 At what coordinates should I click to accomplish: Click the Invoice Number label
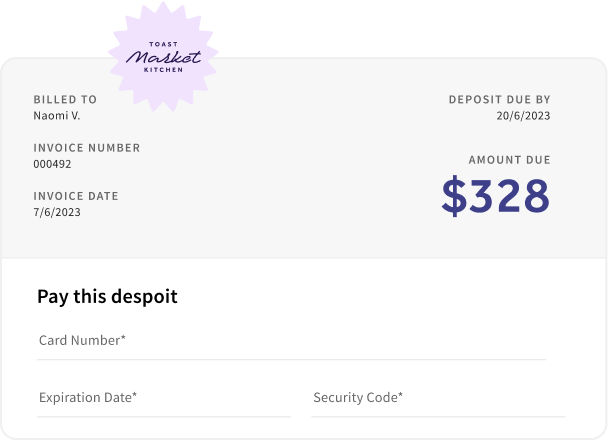[87, 148]
